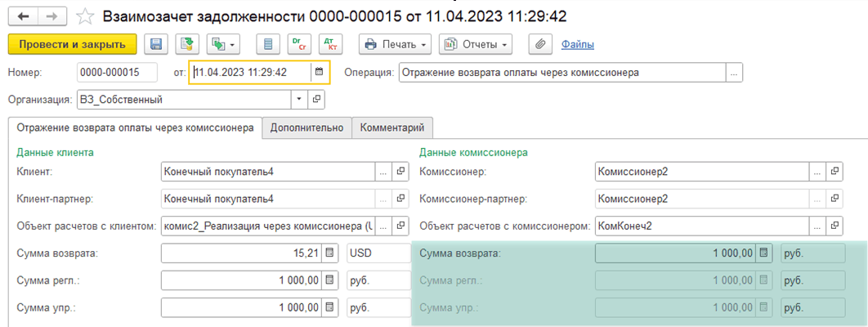Switch to the Дополнительно tab
The width and height of the screenshot is (868, 327).
click(306, 128)
